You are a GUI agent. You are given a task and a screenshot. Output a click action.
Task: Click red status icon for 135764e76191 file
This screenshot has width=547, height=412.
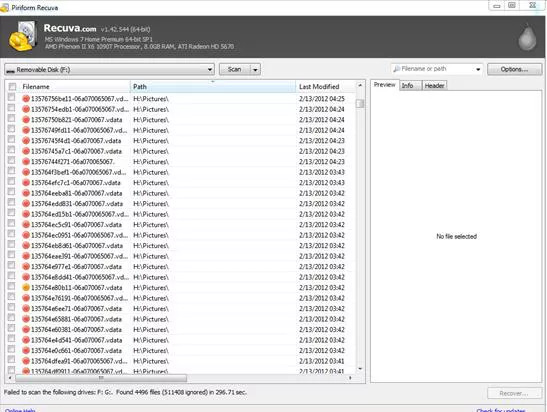tap(26, 298)
